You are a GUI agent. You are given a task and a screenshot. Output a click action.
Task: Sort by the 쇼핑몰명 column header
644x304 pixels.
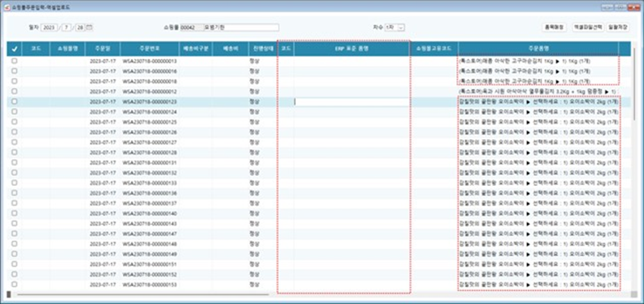click(x=67, y=49)
